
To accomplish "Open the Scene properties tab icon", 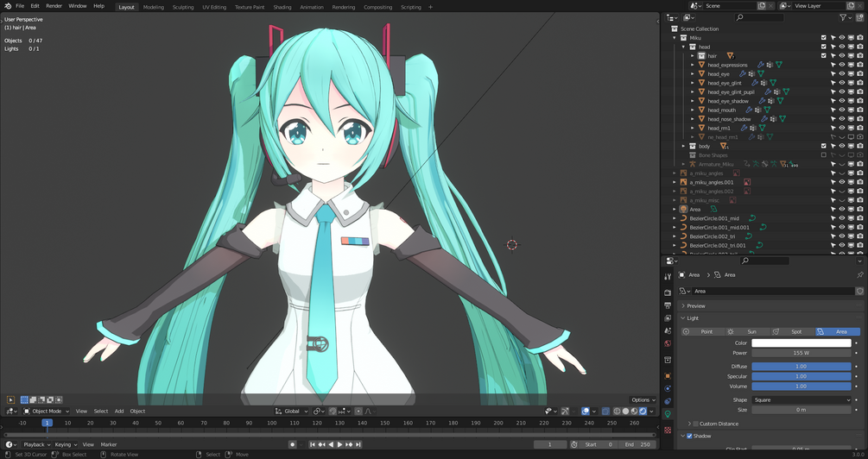I will point(668,330).
